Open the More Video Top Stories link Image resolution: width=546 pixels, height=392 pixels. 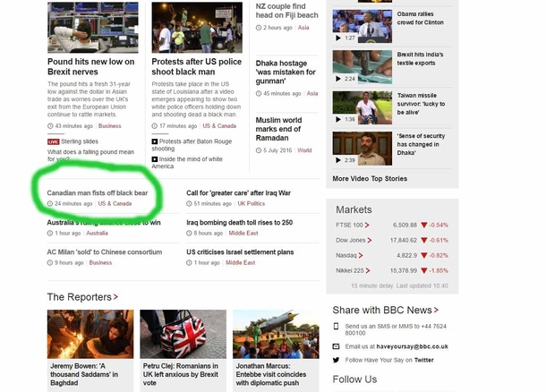pyautogui.click(x=370, y=179)
